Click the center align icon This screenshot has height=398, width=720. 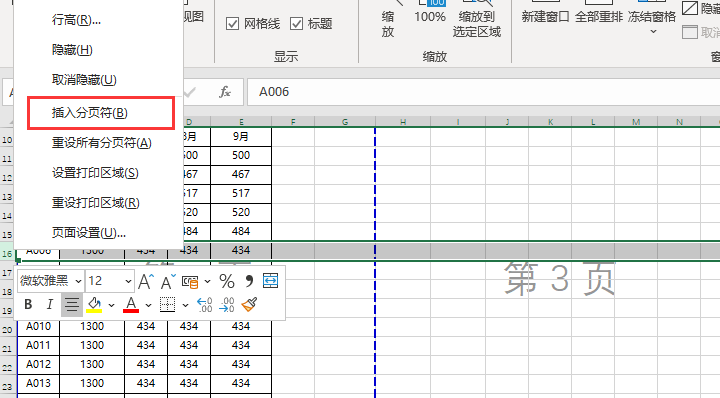click(x=72, y=304)
